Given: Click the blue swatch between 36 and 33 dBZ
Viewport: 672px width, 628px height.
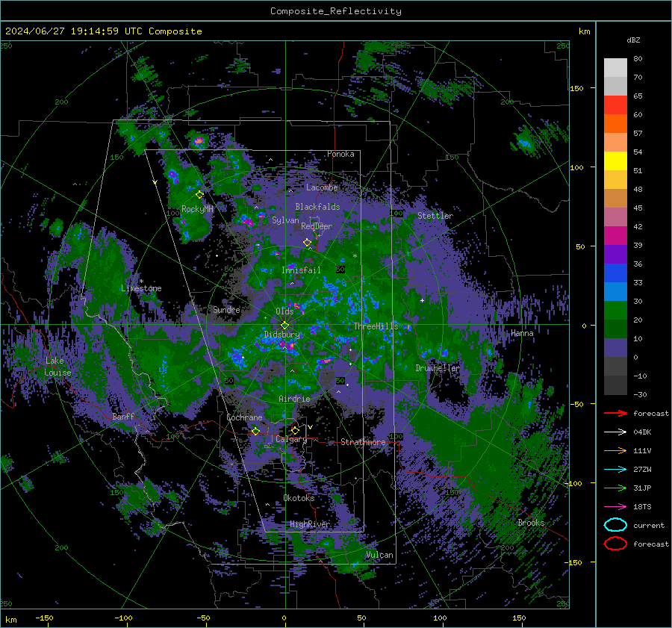Looking at the screenshot, I should (615, 273).
